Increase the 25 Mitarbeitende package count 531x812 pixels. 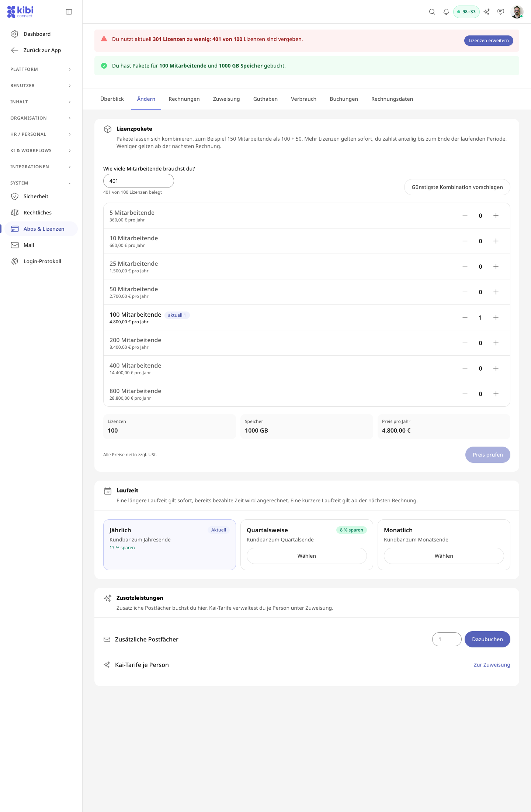496,266
